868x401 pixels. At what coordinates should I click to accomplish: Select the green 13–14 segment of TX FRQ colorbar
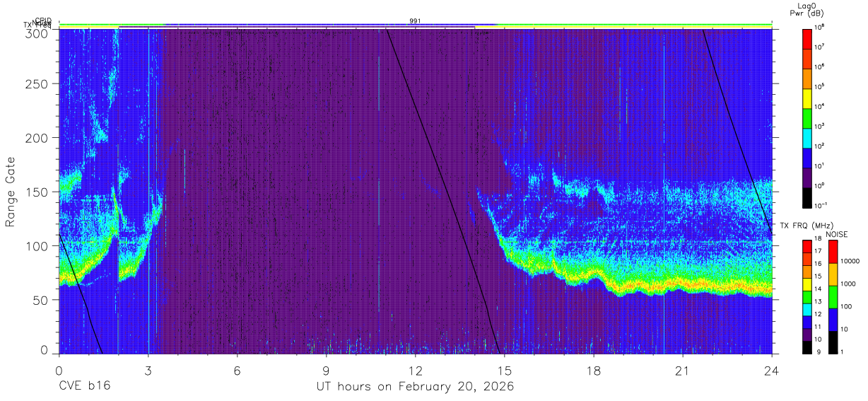click(807, 296)
